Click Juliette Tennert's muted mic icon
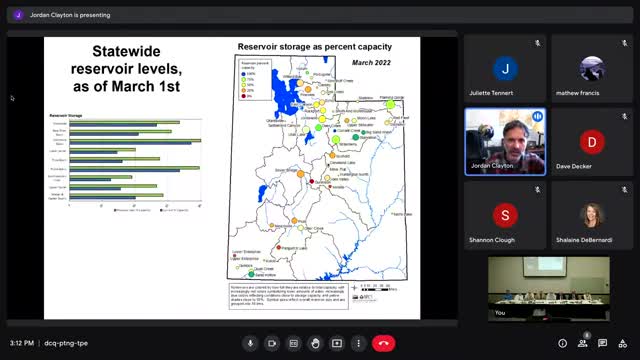The height and width of the screenshot is (360, 640). click(538, 43)
